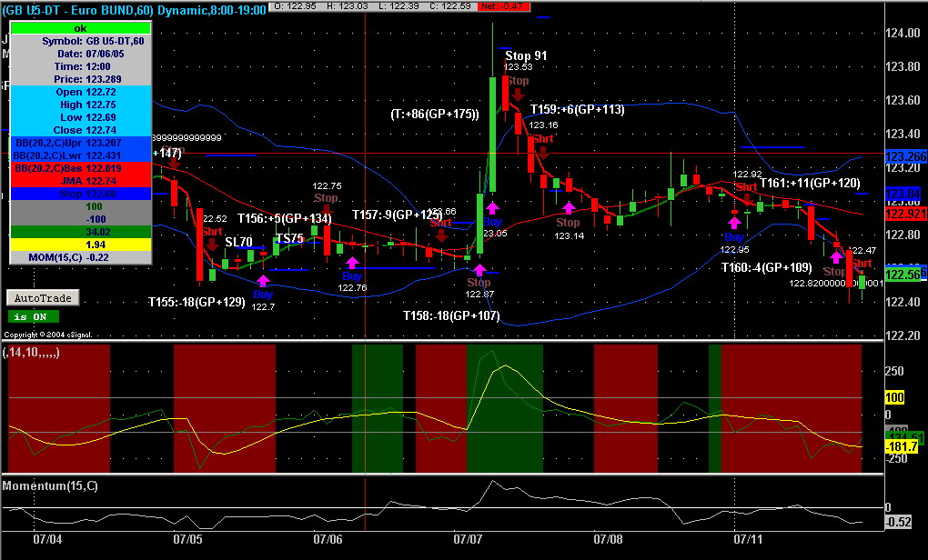Click the MOM(15,C) -0.22 row
This screenshot has height=560, width=928.
[80, 257]
